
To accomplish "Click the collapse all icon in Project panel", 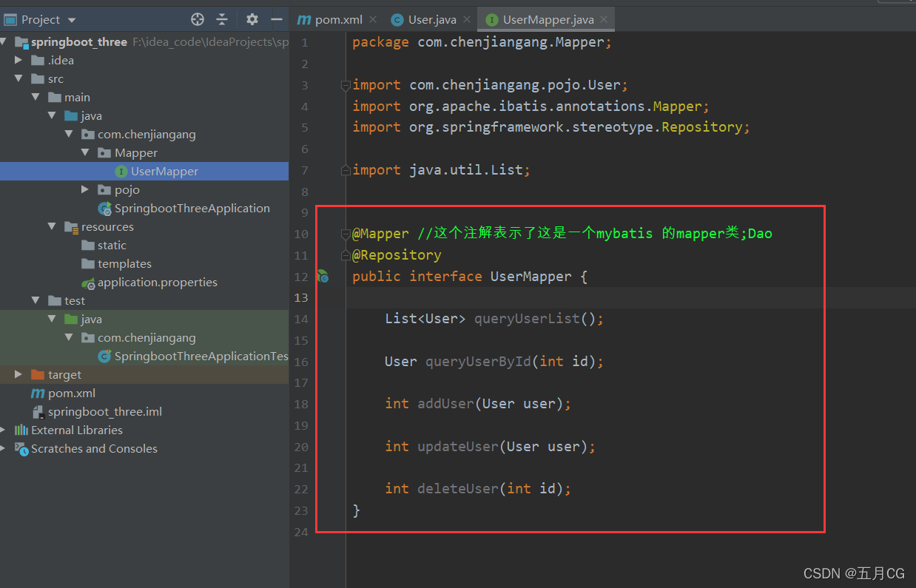I will click(222, 19).
